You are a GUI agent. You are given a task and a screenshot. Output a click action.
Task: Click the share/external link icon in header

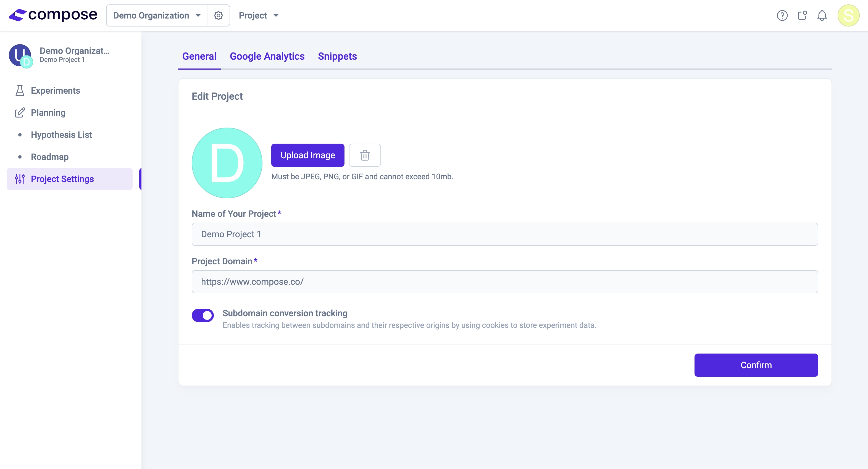pyautogui.click(x=802, y=15)
